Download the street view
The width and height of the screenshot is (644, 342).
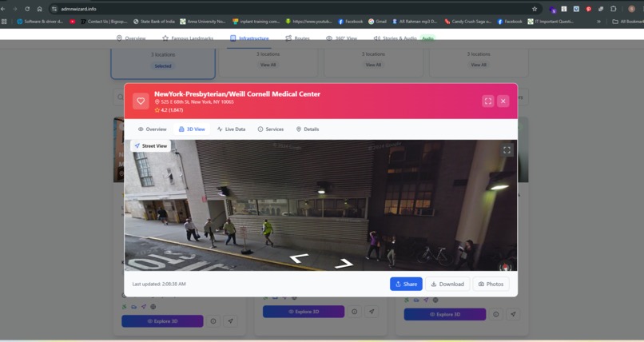(447, 284)
